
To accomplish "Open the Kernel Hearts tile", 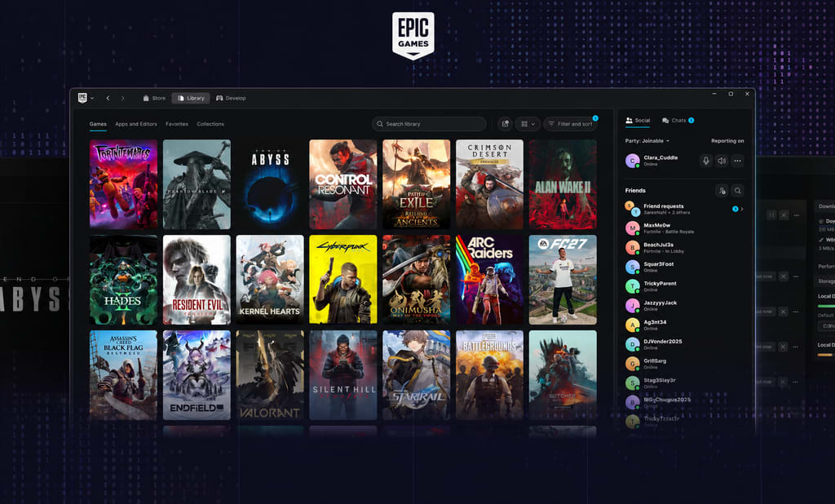I will pos(270,280).
